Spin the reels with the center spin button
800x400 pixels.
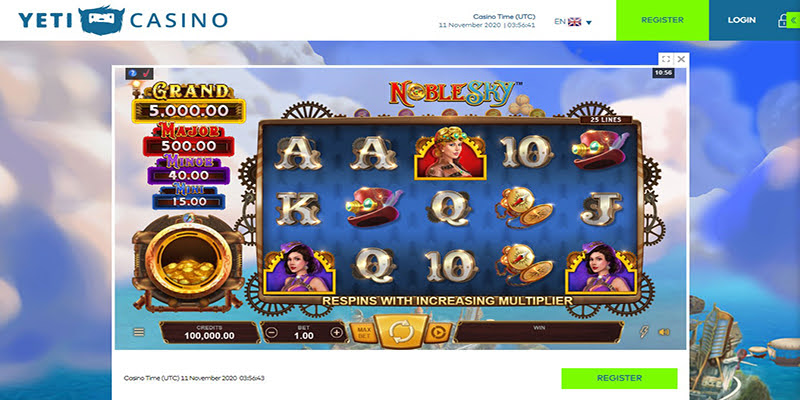click(x=401, y=332)
